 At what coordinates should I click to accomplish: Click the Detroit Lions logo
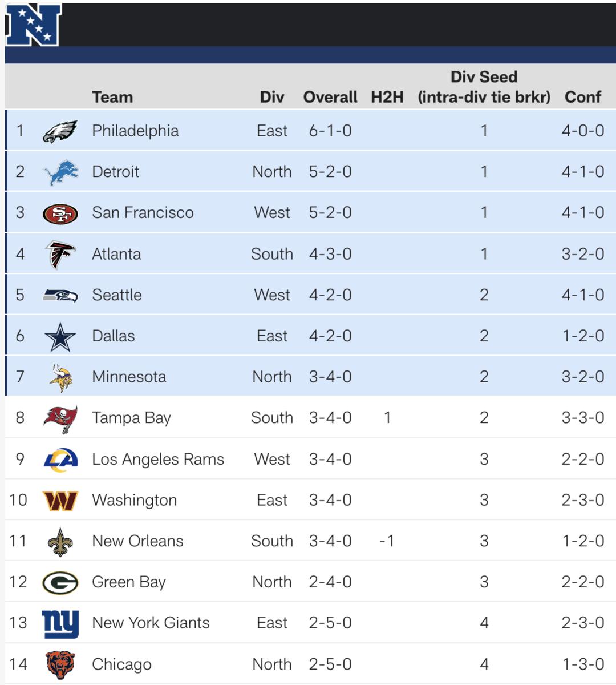click(x=60, y=172)
